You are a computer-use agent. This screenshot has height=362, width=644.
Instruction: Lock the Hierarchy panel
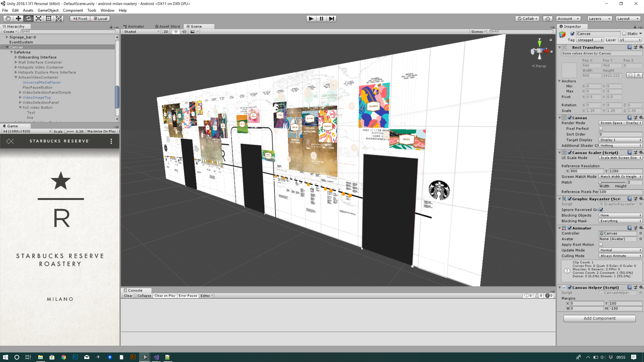[x=111, y=27]
